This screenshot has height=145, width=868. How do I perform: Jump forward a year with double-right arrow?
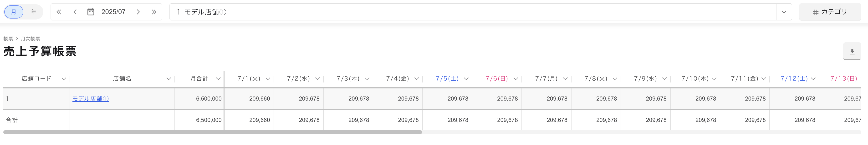click(x=154, y=12)
